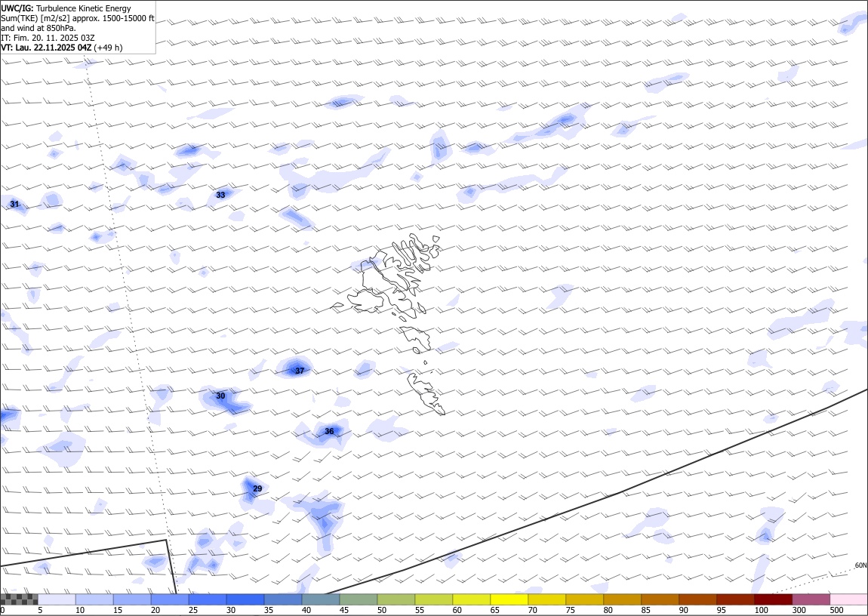Click the legend scale number 100

(761, 610)
